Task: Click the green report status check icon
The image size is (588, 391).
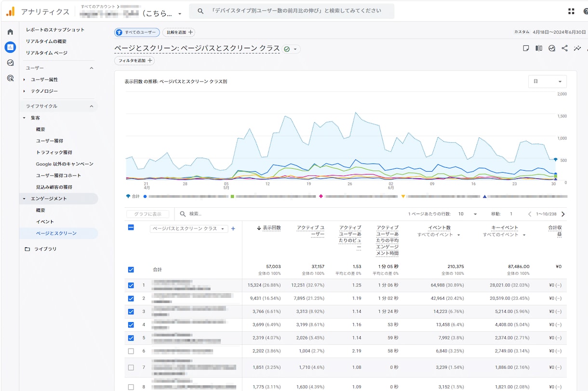Action: point(287,49)
